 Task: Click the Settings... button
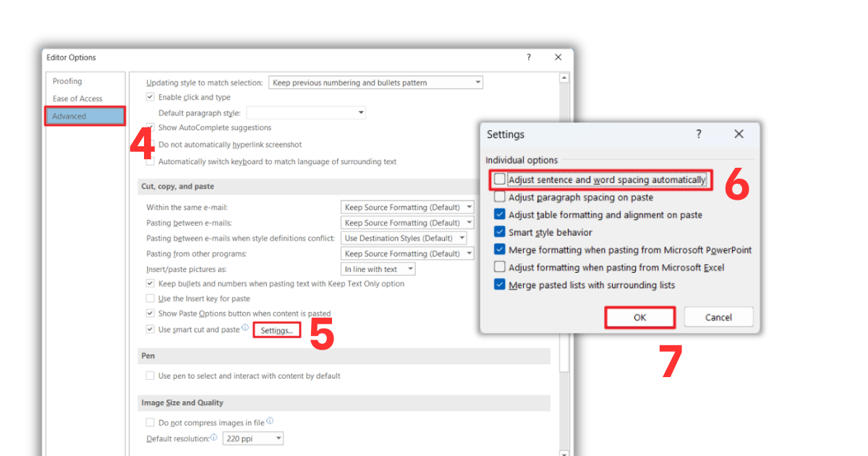tap(276, 330)
